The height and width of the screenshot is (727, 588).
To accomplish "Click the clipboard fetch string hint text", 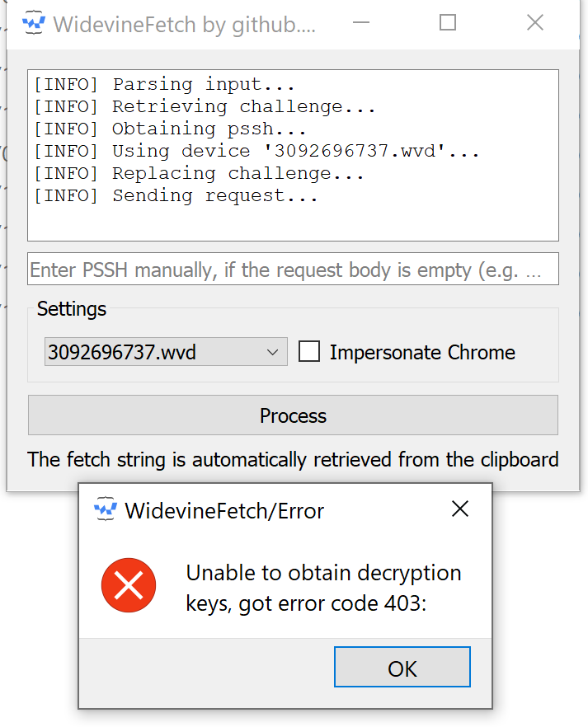I will [293, 459].
